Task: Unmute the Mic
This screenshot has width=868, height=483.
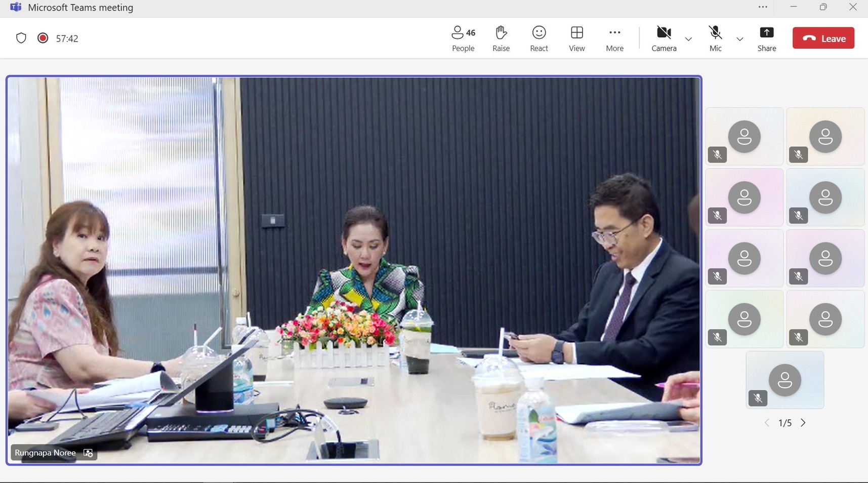Action: tap(715, 38)
